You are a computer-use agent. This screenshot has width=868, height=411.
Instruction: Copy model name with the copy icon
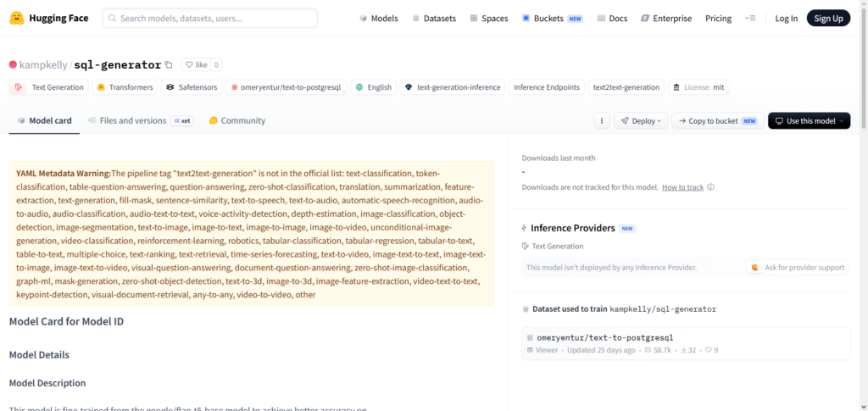click(x=169, y=64)
